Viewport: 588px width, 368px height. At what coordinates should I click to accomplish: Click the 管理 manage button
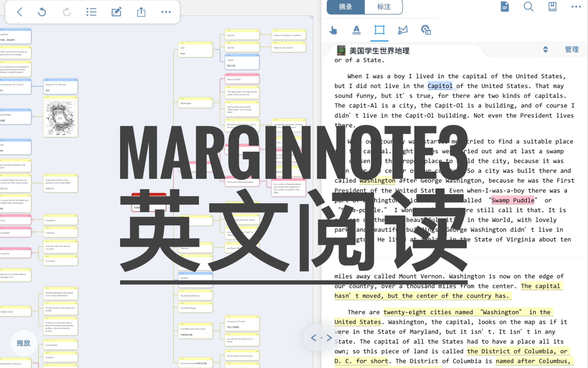click(x=572, y=49)
